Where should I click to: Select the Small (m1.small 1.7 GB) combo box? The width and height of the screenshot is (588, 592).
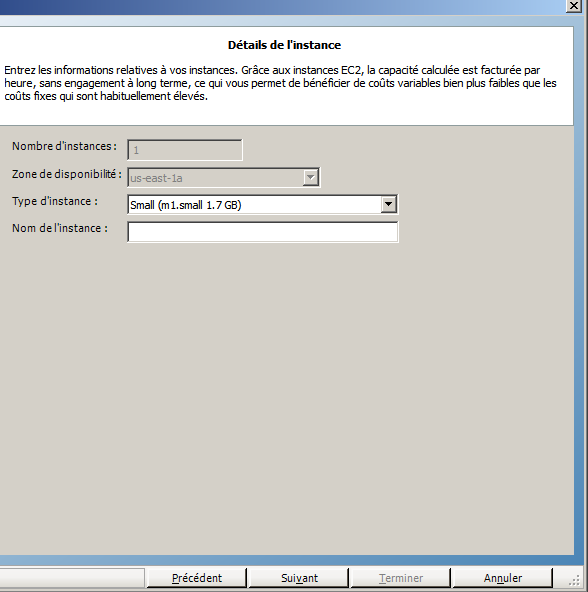coord(262,205)
